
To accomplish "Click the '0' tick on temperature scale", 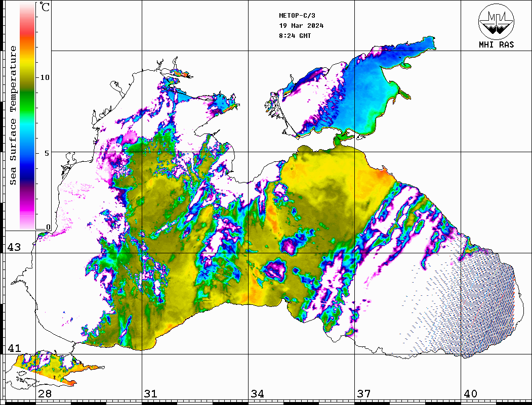I will tap(48, 227).
